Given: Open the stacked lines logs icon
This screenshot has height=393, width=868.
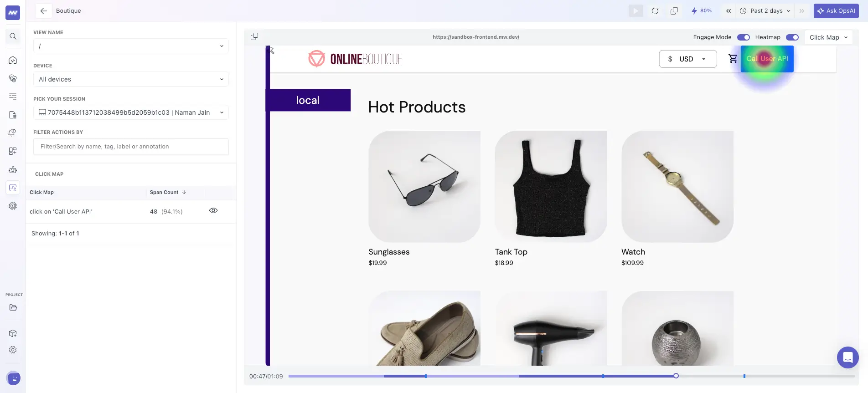Looking at the screenshot, I should click(x=13, y=97).
